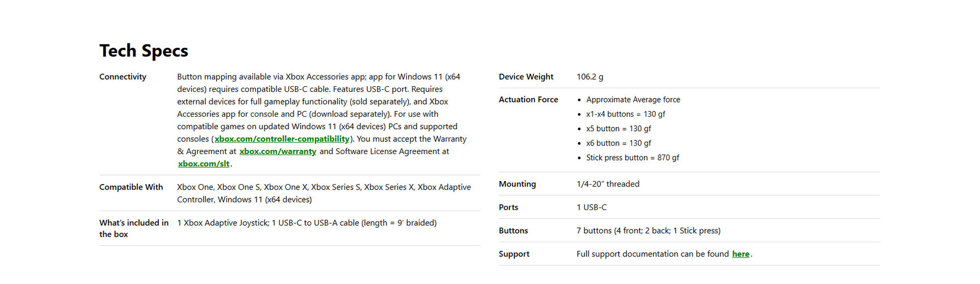Click the x5 button = 130 gf bullet
Image resolution: width=980 pixels, height=284 pixels.
click(618, 129)
